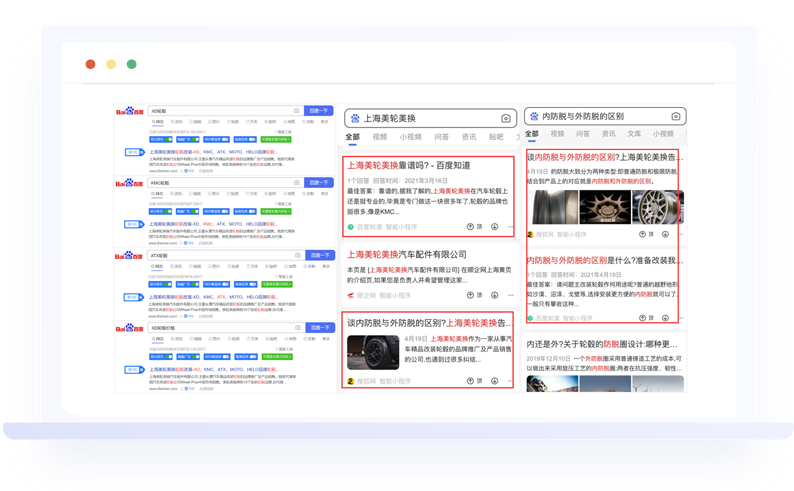Upvote 顶 icon on 上海美轮美换靠谱吗 result
794x491 pixels.
coord(470,227)
